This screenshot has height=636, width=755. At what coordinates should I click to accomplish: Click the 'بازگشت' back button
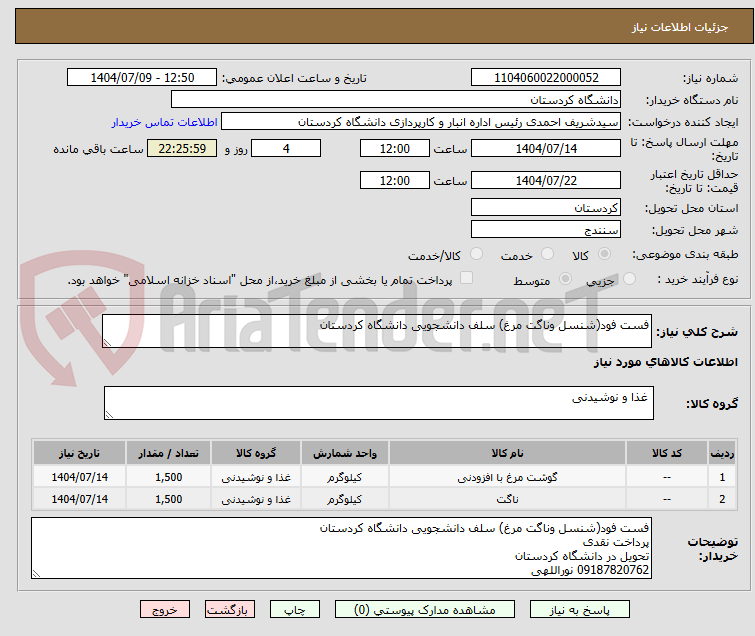(x=230, y=609)
